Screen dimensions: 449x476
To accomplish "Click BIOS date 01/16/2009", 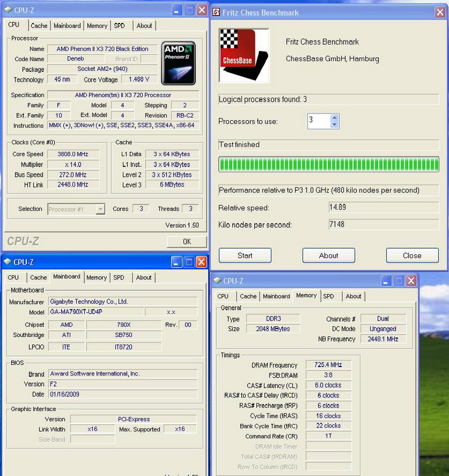I will click(x=123, y=395).
